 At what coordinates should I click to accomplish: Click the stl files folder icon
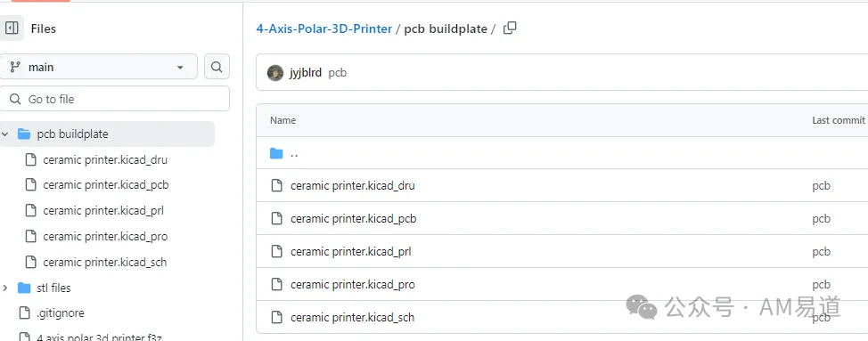(x=24, y=288)
